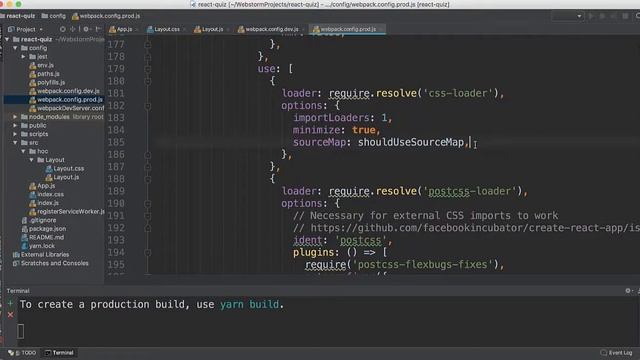This screenshot has height=360, width=640.
Task: Collapse the react-quiz root folder
Action: pyautogui.click(x=7, y=39)
